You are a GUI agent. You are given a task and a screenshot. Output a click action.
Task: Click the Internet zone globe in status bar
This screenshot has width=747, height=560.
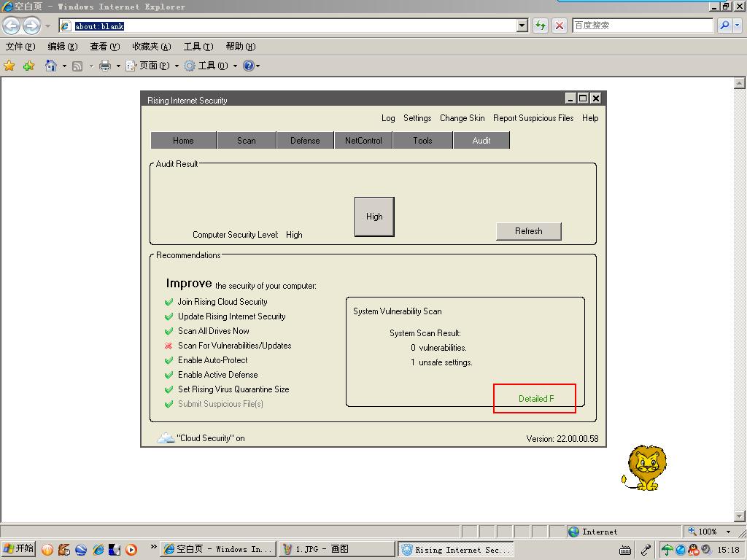pyautogui.click(x=573, y=532)
